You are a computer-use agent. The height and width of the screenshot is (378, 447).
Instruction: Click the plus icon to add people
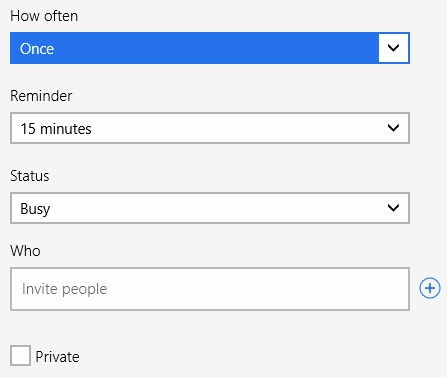click(x=430, y=288)
